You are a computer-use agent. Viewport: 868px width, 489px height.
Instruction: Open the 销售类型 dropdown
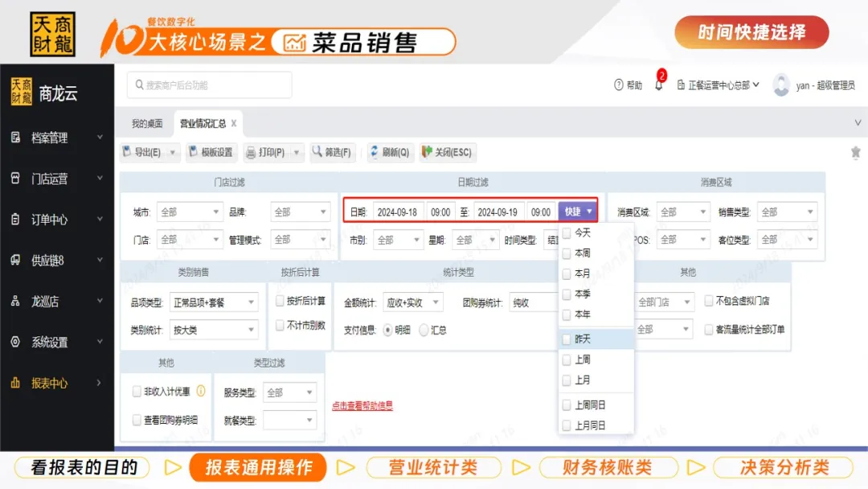tap(787, 212)
